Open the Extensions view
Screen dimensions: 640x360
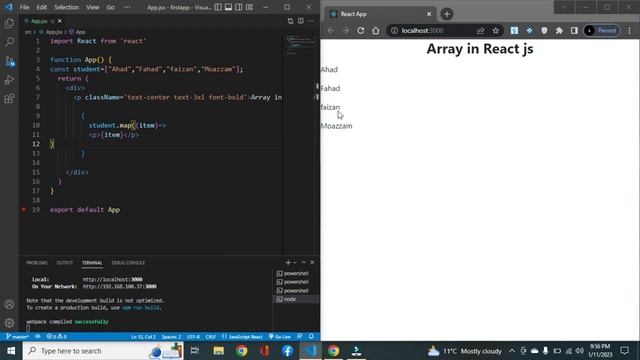pos(9,98)
